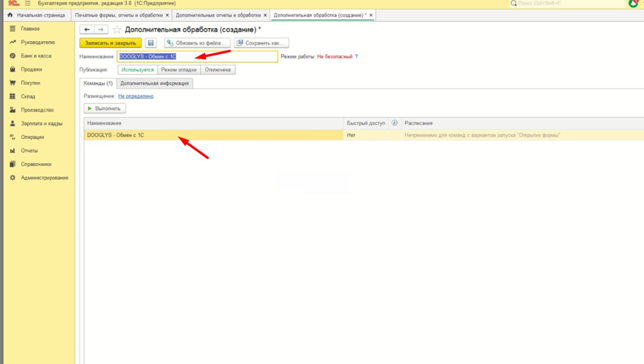Add form to favorites with star icon
Image resolution: width=644 pixels, height=364 pixels.
[117, 30]
